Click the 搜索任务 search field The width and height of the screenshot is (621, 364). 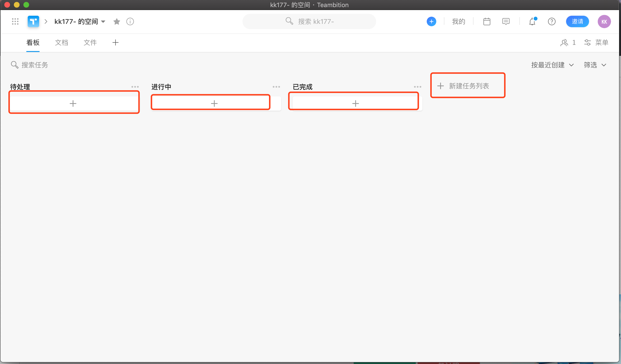pos(35,65)
